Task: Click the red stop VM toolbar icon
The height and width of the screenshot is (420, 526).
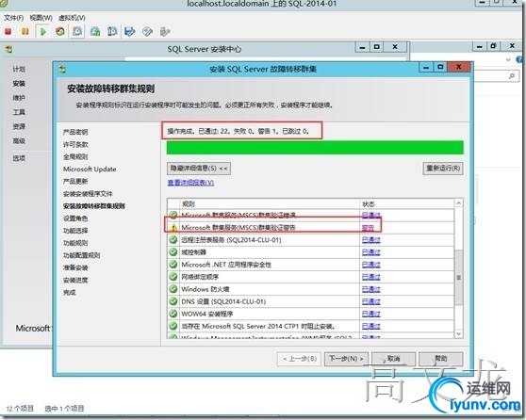Action: (x=8, y=31)
